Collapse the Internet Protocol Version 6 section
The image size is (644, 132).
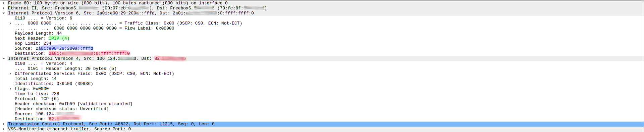point(4,13)
